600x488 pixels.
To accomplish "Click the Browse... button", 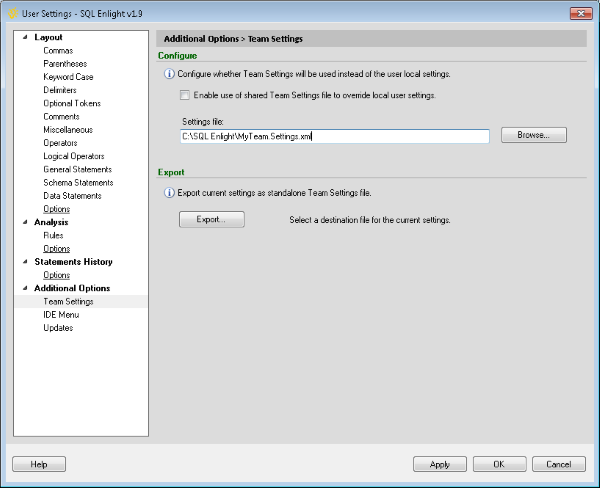I will pyautogui.click(x=534, y=135).
